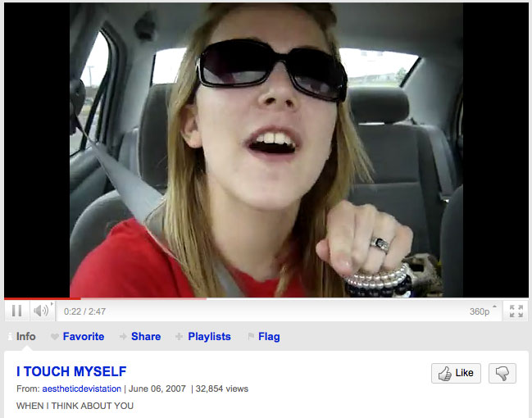Open the 360p quality menu
532x418 pixels.
click(x=483, y=311)
